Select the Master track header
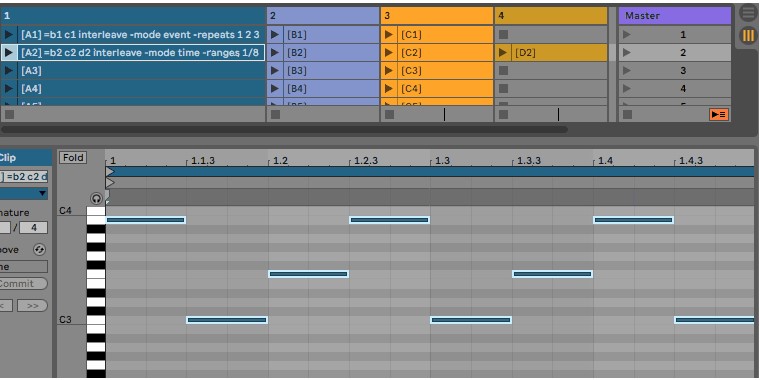Viewport: 760px width, 380px height. [x=675, y=16]
